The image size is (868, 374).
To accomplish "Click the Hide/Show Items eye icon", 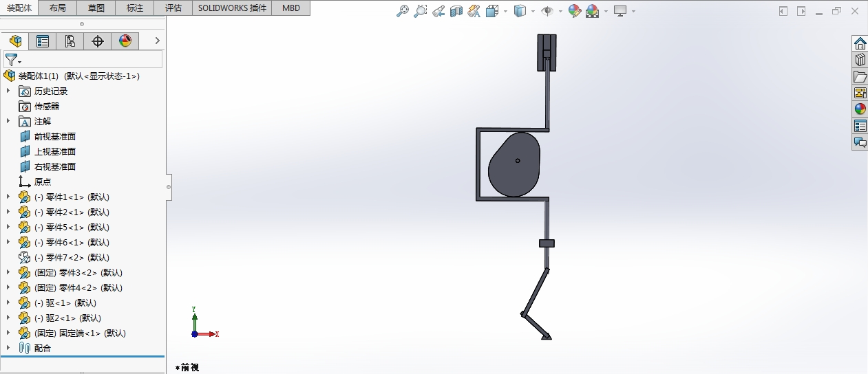I will [x=548, y=11].
